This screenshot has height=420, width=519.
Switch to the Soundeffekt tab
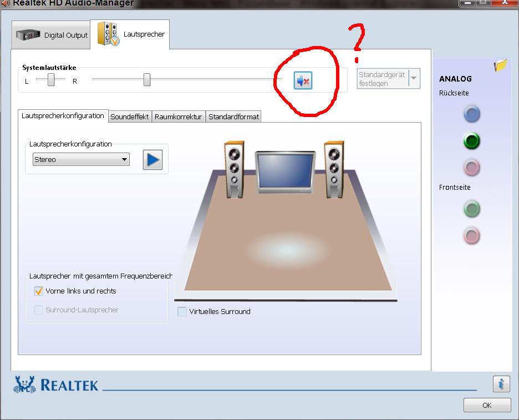pos(130,117)
